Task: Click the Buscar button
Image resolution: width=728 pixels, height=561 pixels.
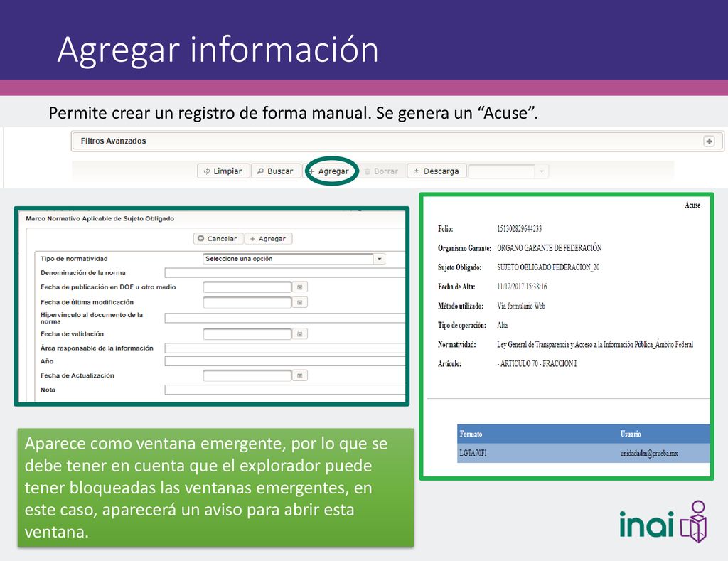Action: pyautogui.click(x=276, y=171)
